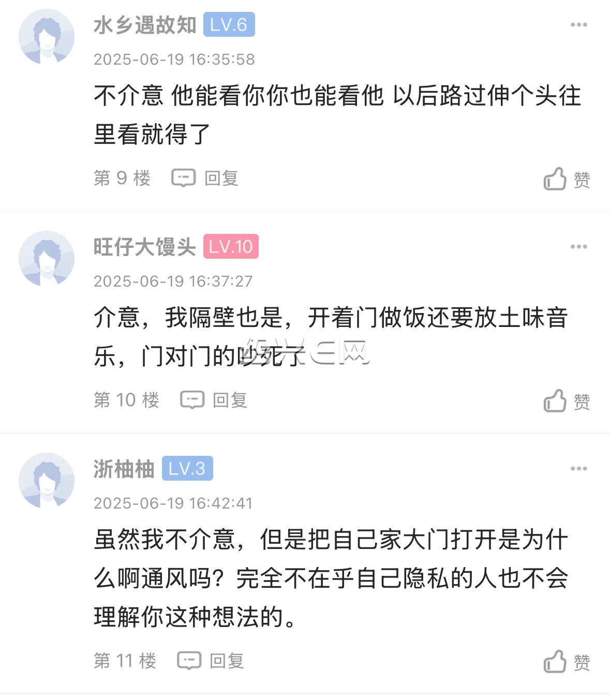Click username 水乡遇故知
The image size is (610, 700).
pos(145,25)
